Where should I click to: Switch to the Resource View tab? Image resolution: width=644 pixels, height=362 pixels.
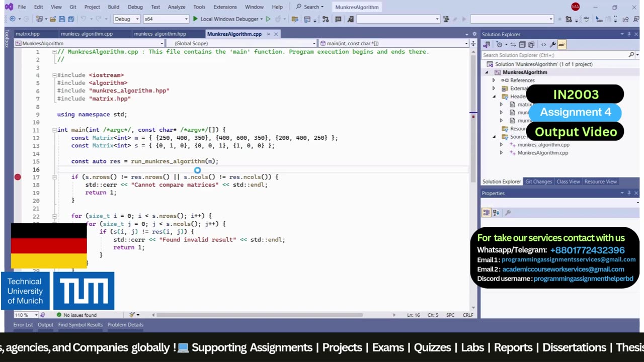pos(600,182)
